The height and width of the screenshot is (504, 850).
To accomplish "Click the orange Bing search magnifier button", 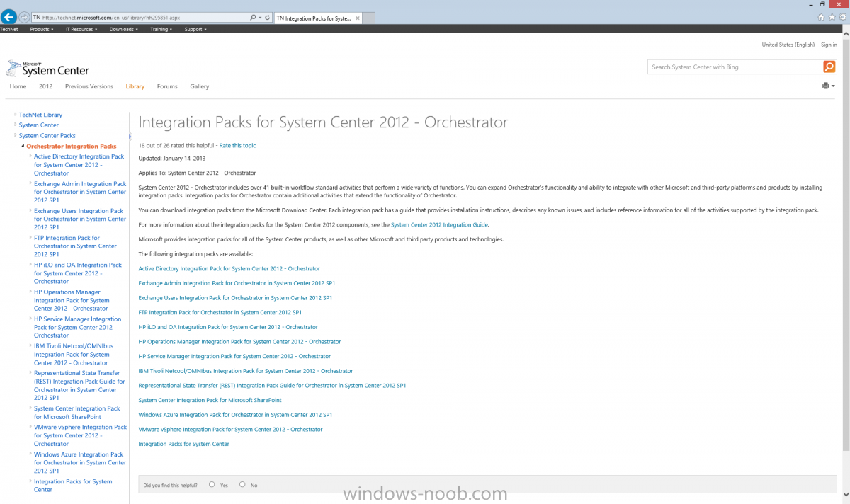I will point(829,67).
